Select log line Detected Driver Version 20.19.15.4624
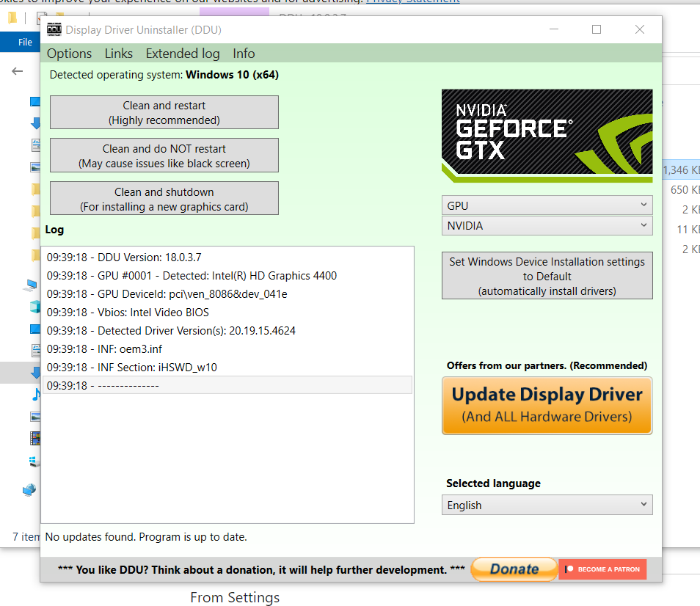Viewport: 700px width, 606px height. tap(227, 331)
